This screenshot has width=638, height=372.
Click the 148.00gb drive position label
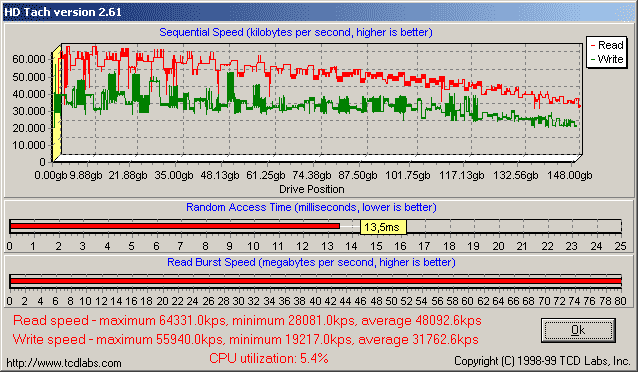coord(569,175)
